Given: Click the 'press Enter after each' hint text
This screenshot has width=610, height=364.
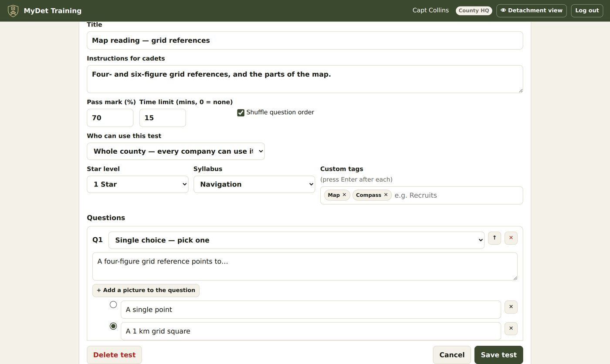Looking at the screenshot, I should (356, 179).
